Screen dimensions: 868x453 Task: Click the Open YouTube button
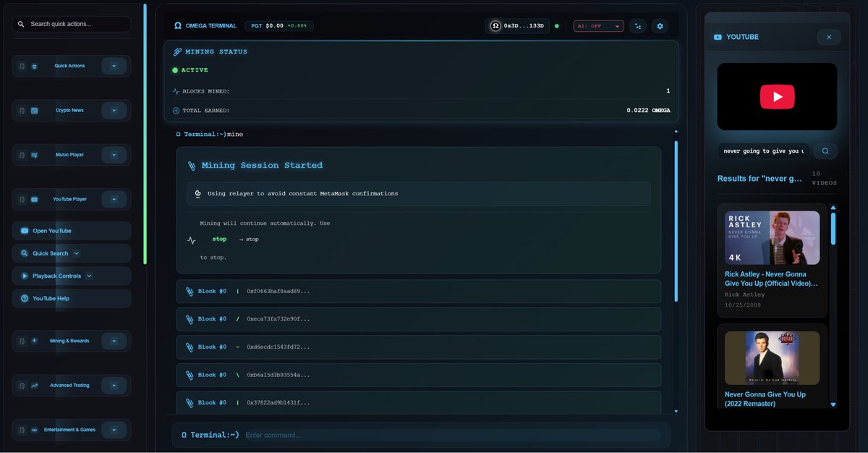(72, 231)
